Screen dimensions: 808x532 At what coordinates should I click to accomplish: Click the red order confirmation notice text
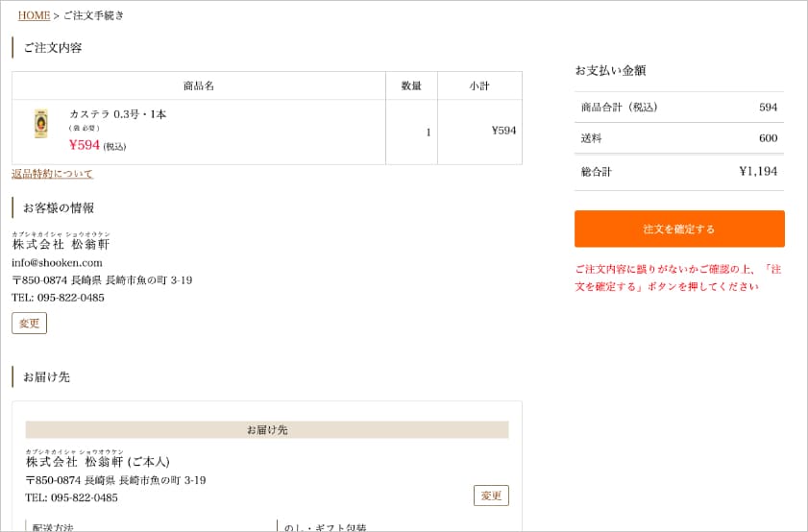point(678,278)
